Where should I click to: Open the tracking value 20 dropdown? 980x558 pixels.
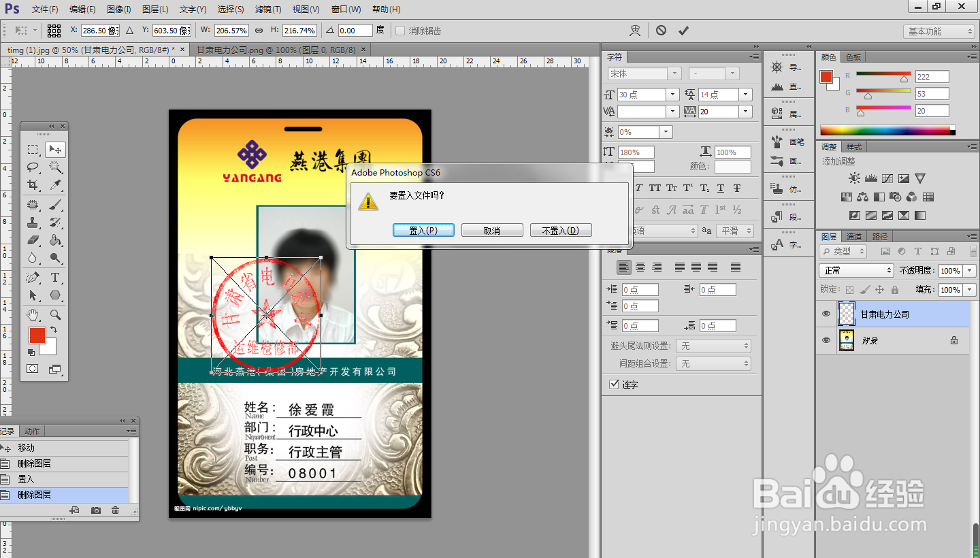coord(746,111)
